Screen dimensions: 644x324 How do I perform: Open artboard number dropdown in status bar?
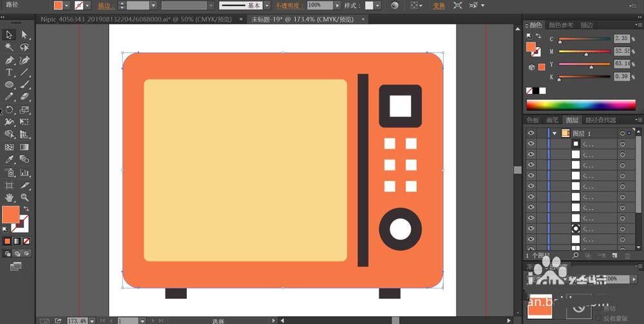tap(142, 321)
